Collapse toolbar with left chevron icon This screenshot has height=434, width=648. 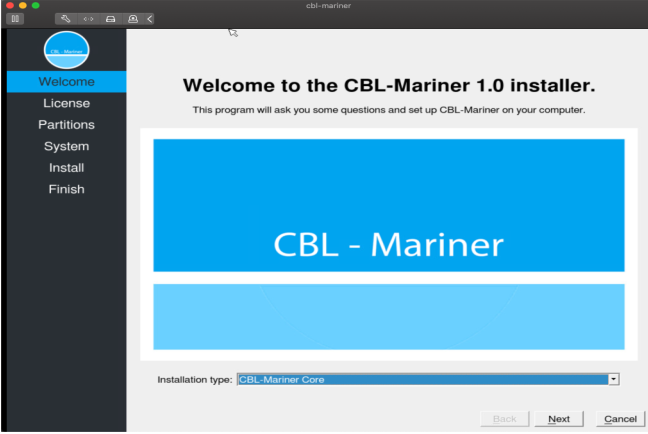(150, 19)
